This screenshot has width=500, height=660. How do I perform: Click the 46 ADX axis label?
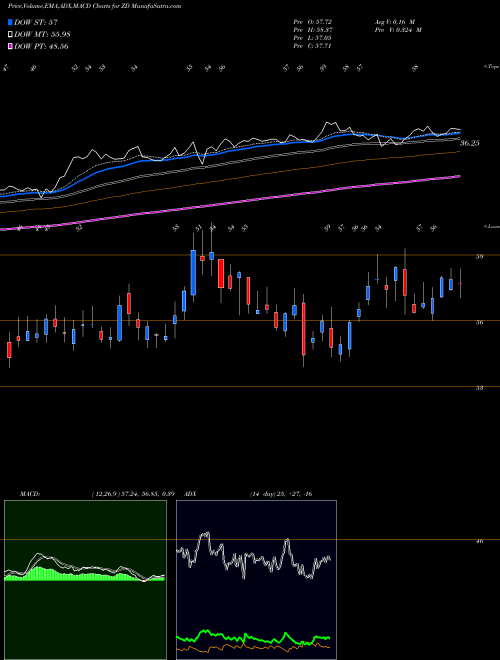pos(479,541)
